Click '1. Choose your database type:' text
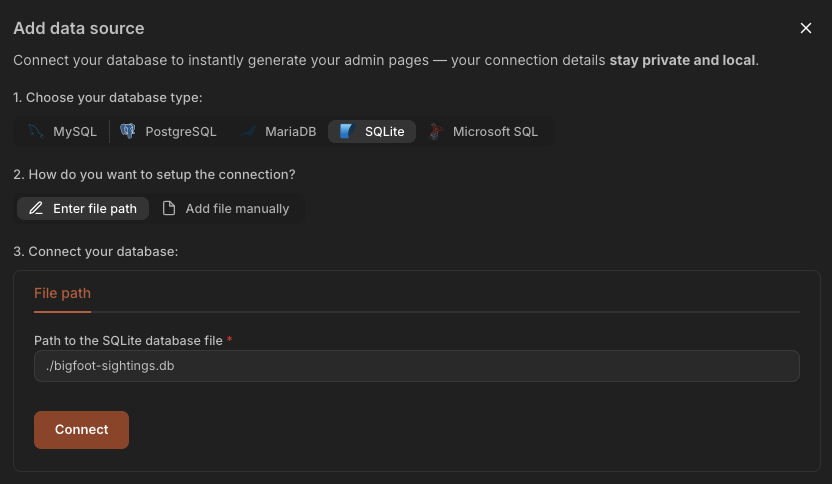The height and width of the screenshot is (484, 832). click(x=108, y=98)
